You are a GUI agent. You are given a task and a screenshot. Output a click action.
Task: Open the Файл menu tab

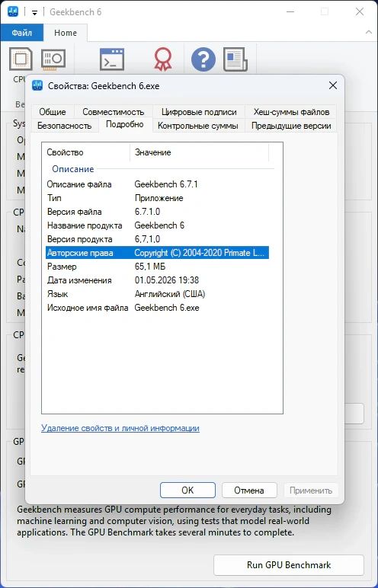(22, 33)
